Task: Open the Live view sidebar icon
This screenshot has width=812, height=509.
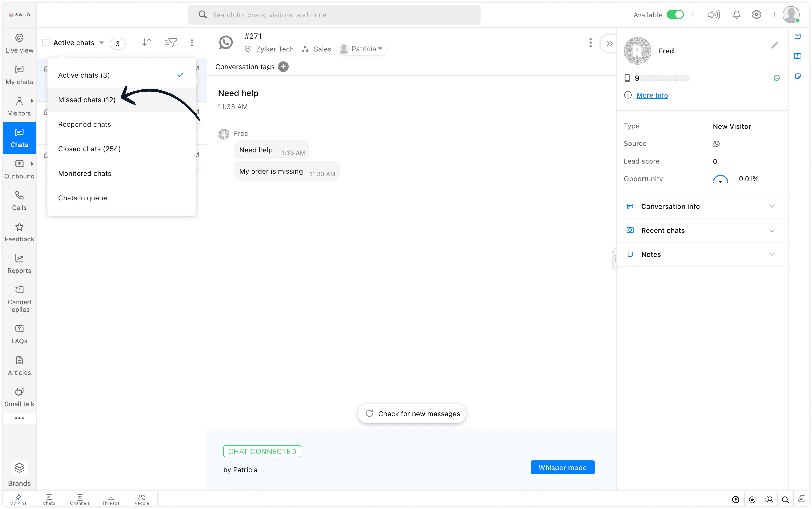Action: pos(19,43)
